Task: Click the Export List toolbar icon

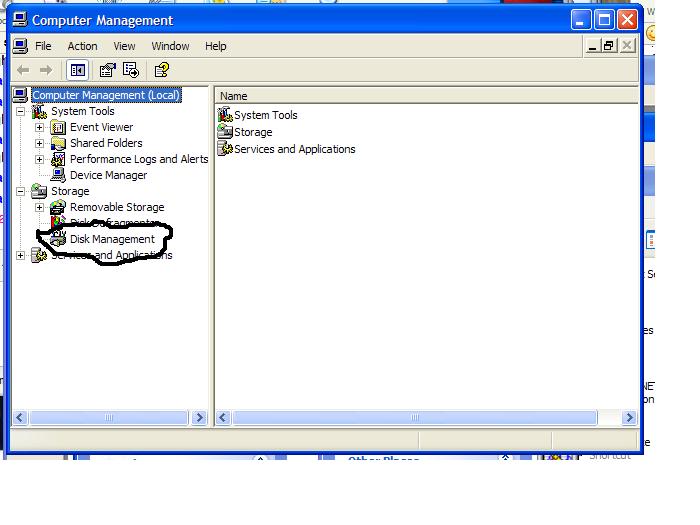Action: [131, 70]
